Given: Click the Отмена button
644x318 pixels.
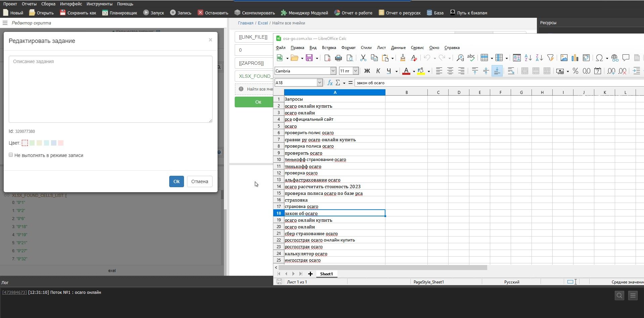Looking at the screenshot, I should pyautogui.click(x=199, y=181).
